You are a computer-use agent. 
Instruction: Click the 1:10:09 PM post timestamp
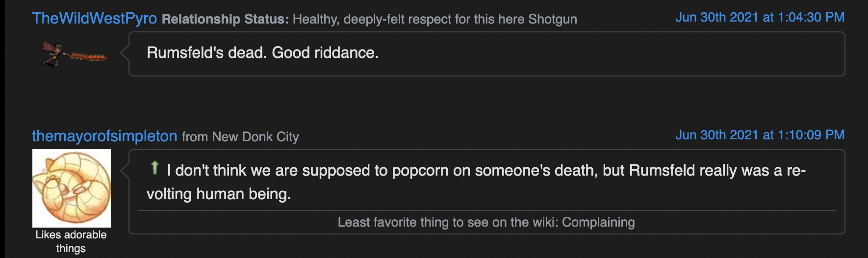point(760,135)
